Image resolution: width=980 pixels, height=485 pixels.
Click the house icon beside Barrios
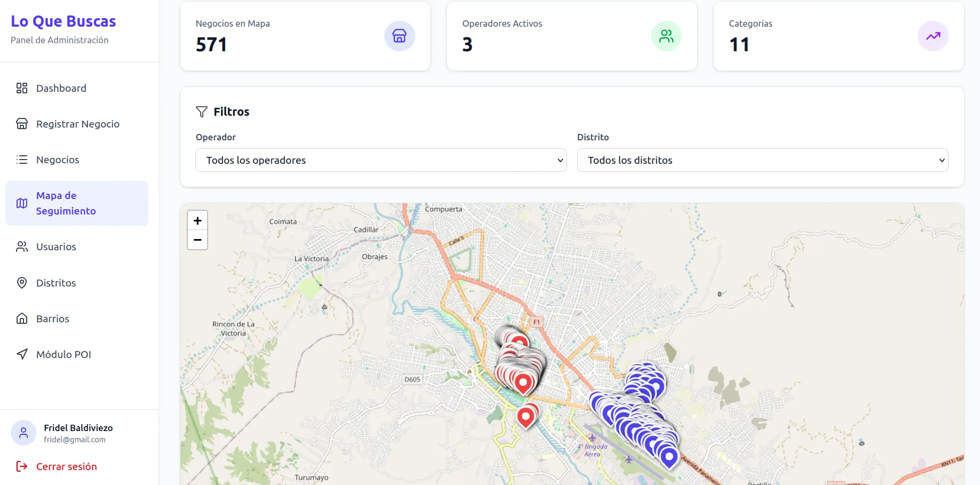click(22, 319)
